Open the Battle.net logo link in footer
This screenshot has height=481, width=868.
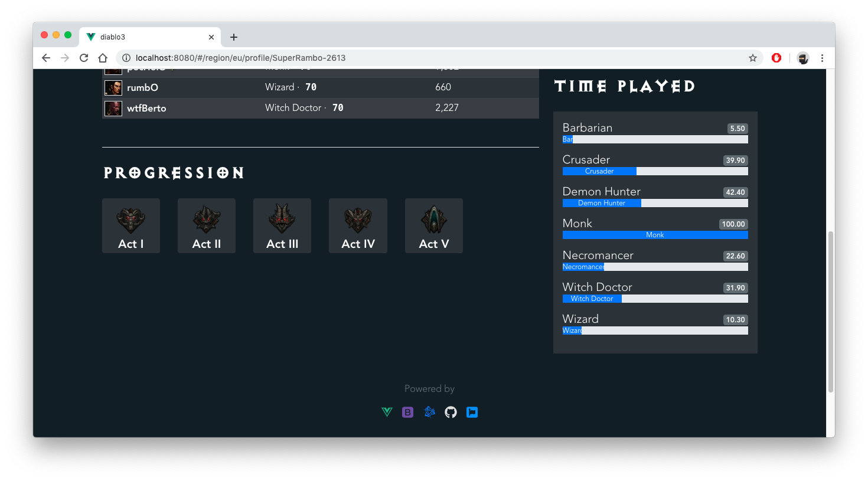coord(429,412)
